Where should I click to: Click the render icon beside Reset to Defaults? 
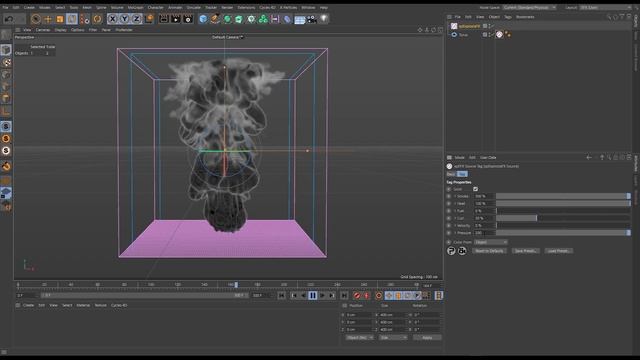tap(462, 251)
